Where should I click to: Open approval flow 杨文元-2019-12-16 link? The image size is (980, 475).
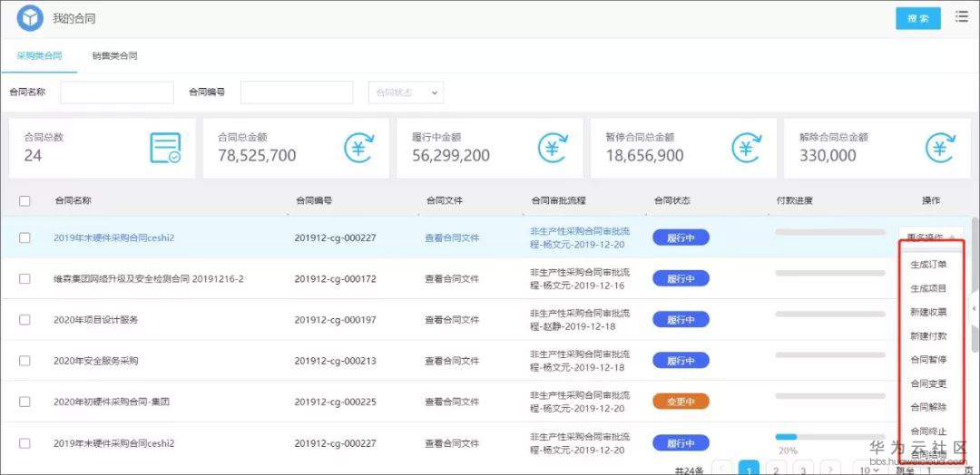tap(580, 279)
